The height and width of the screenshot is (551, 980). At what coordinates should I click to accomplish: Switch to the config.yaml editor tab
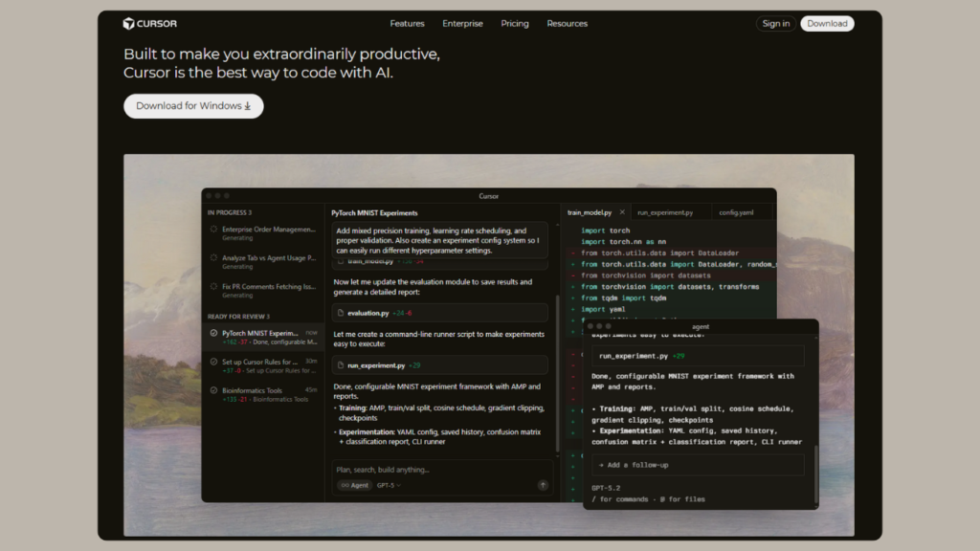click(736, 212)
